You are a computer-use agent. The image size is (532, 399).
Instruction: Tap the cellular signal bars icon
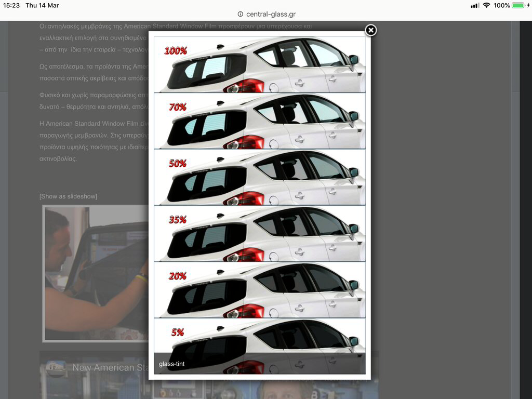pos(475,5)
